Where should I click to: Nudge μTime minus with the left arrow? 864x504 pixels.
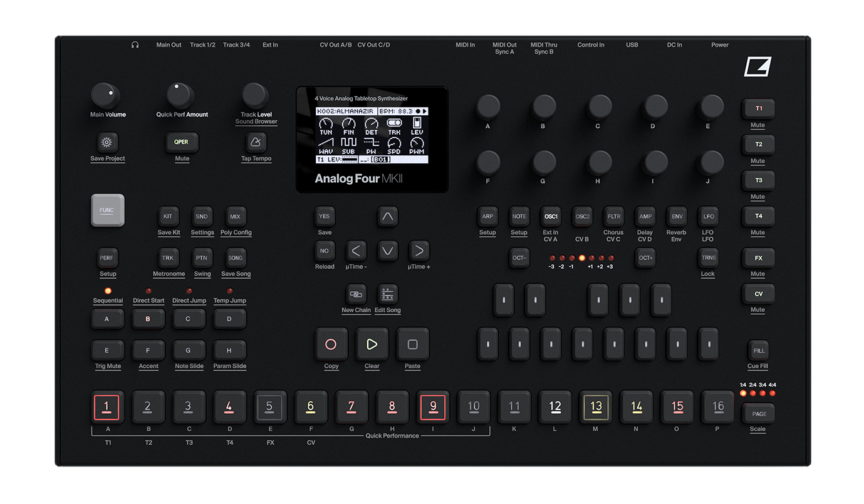(x=356, y=251)
